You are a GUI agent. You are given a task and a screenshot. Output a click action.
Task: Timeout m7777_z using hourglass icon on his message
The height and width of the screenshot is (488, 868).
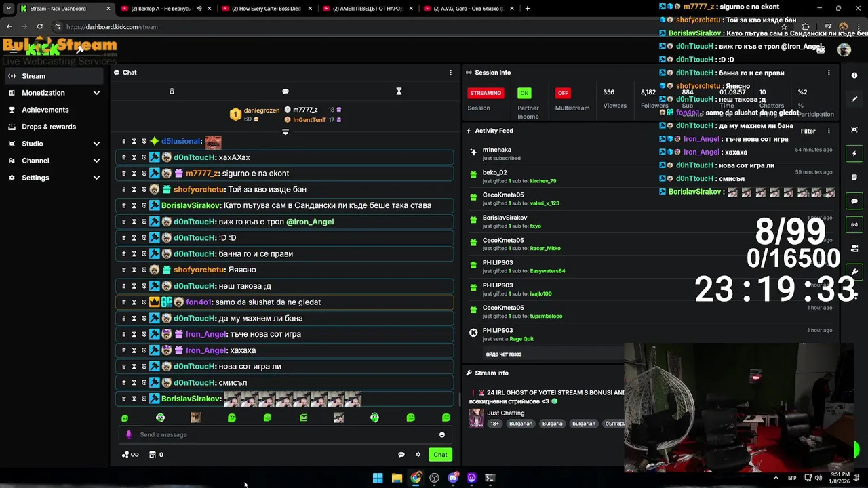(134, 174)
